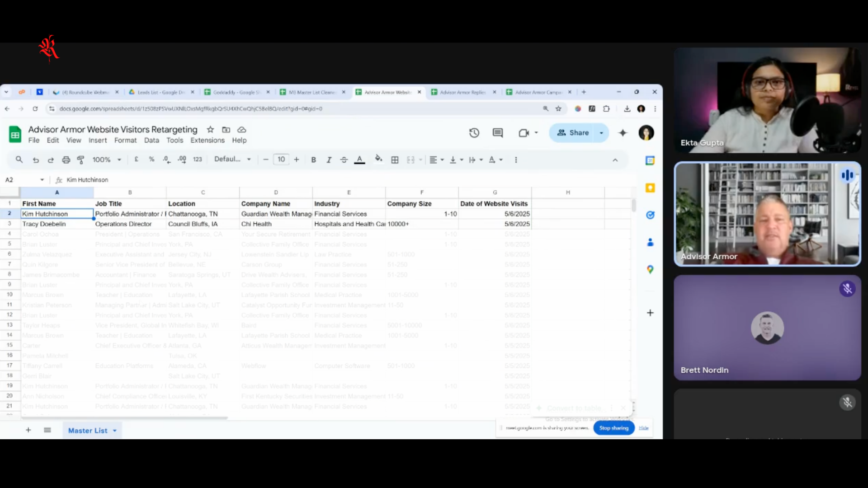
Task: Toggle strikethrough formatting
Action: point(344,160)
